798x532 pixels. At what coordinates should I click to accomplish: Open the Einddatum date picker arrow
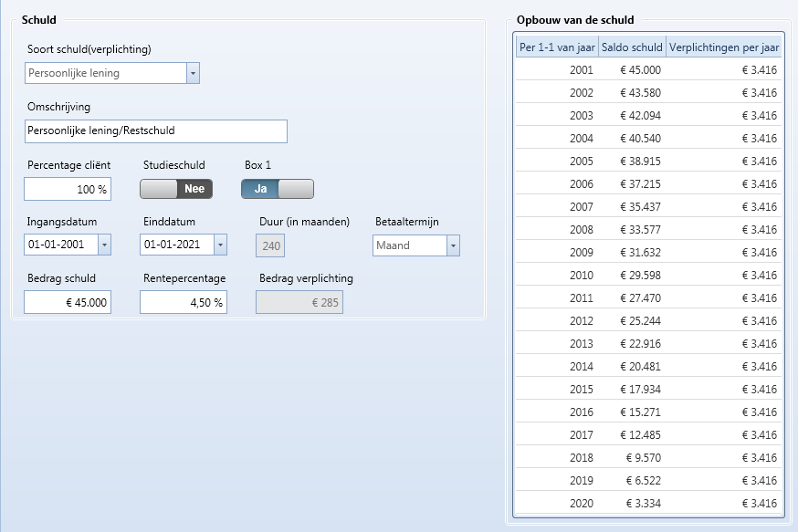(x=219, y=245)
